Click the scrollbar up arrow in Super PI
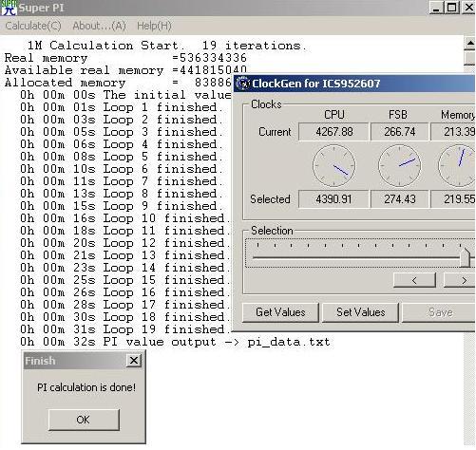Screen dimensions: 476x450 (469, 44)
